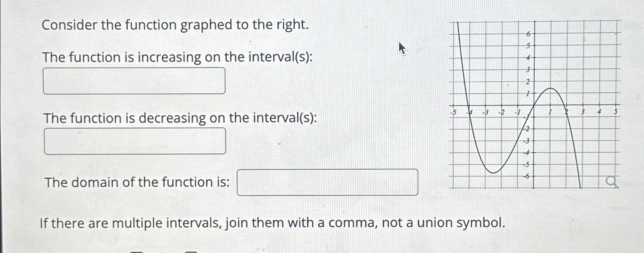Click 'The domain of the function is' label

137,182
